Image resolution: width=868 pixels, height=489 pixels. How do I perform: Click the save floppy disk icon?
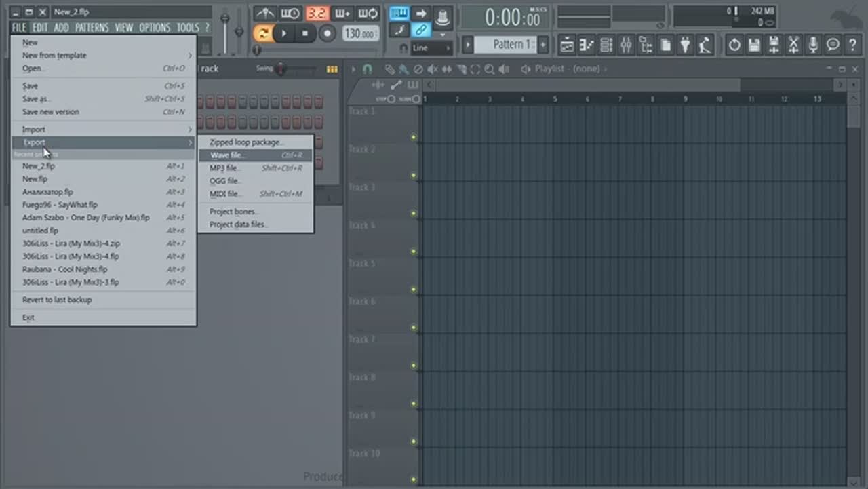click(754, 45)
